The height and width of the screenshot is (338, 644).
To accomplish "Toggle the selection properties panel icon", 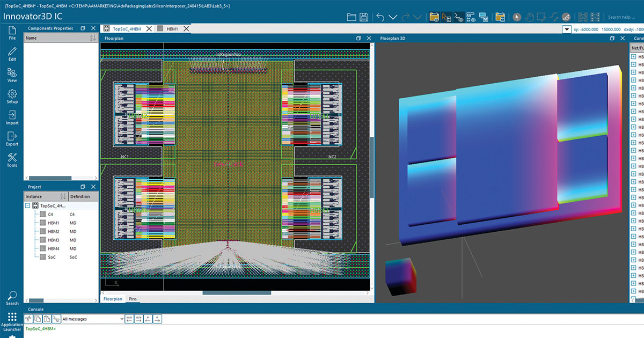I will tap(447, 17).
